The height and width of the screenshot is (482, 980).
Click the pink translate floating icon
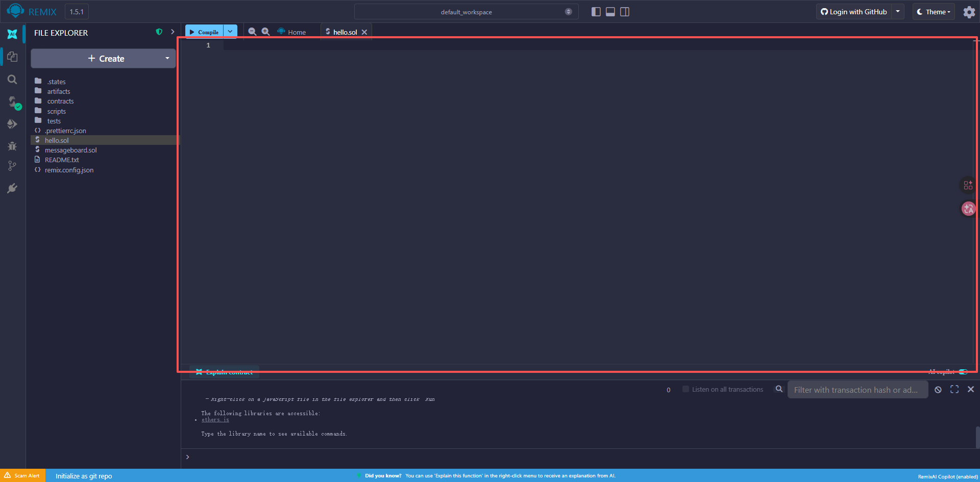click(x=968, y=209)
